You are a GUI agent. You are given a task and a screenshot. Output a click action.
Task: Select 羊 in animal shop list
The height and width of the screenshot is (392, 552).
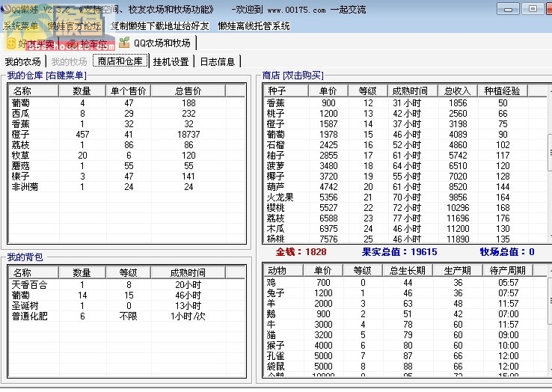[x=405, y=304]
